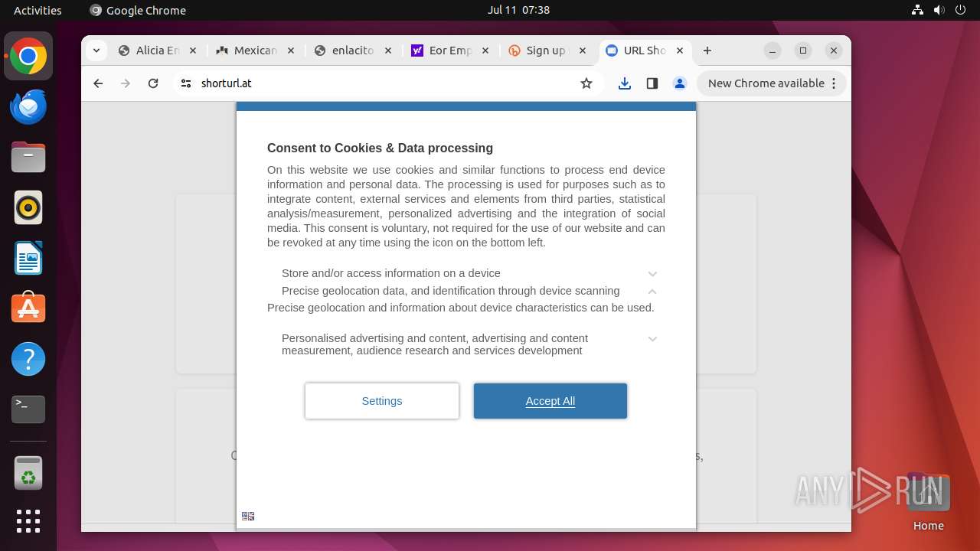Show Applications grid
Viewport: 980px width, 551px height.
(x=28, y=521)
